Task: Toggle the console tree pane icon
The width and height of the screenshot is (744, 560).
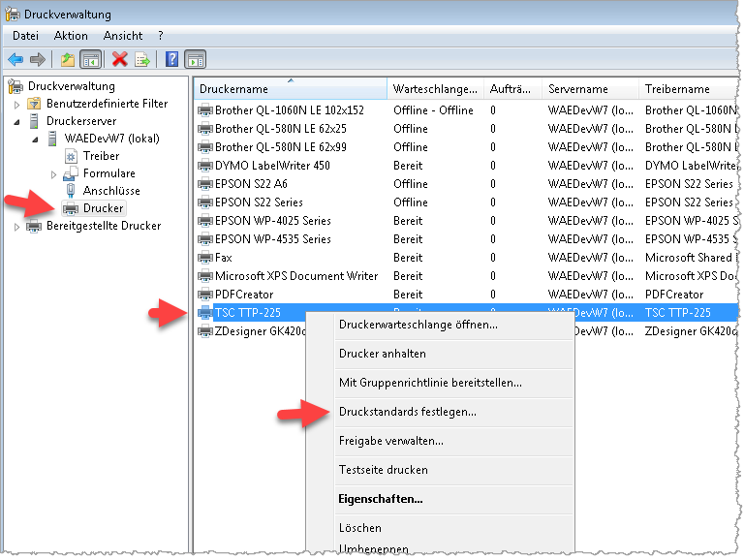Action: point(91,60)
